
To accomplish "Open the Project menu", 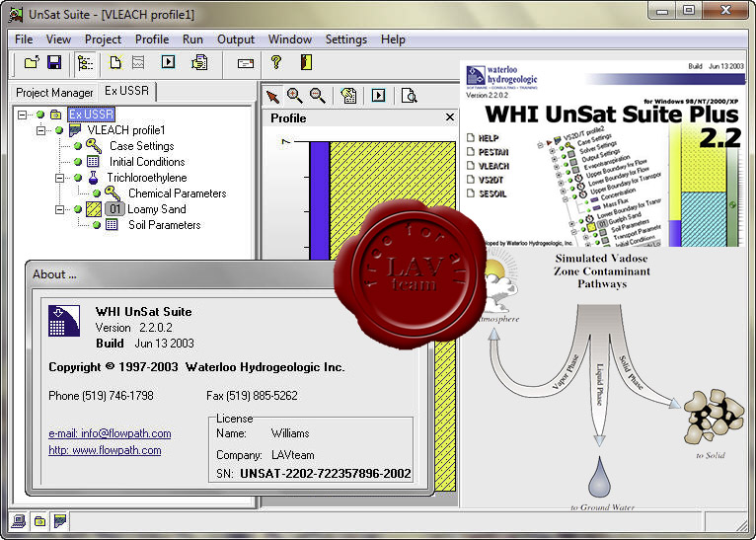I will tap(103, 39).
